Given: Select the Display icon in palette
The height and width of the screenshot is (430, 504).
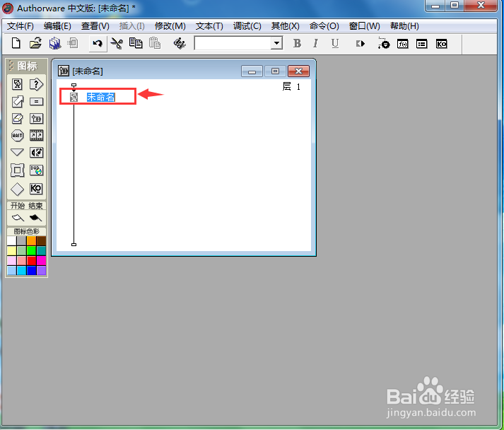Looking at the screenshot, I should click(x=18, y=85).
